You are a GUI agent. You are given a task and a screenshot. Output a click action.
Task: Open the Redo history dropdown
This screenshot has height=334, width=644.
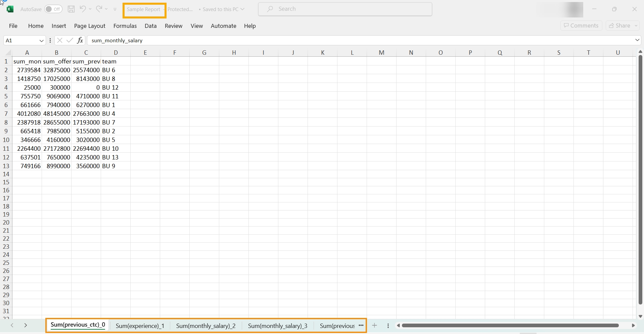(x=106, y=9)
